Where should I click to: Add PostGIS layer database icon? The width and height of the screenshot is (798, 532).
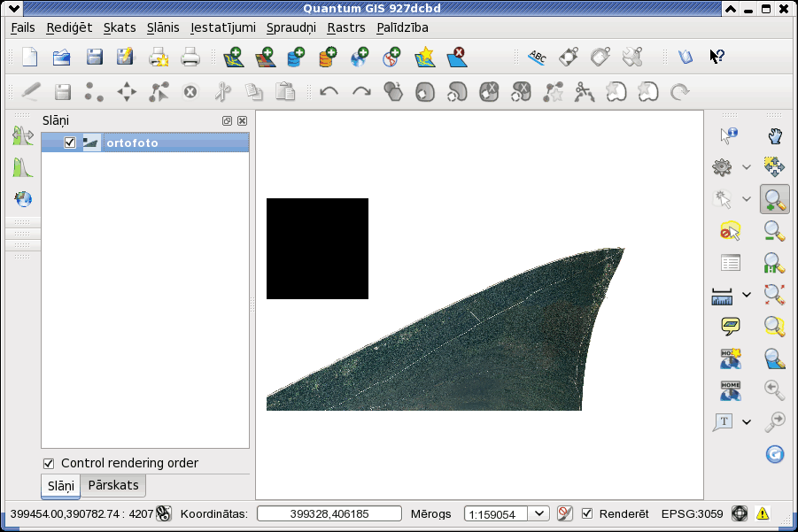click(296, 57)
